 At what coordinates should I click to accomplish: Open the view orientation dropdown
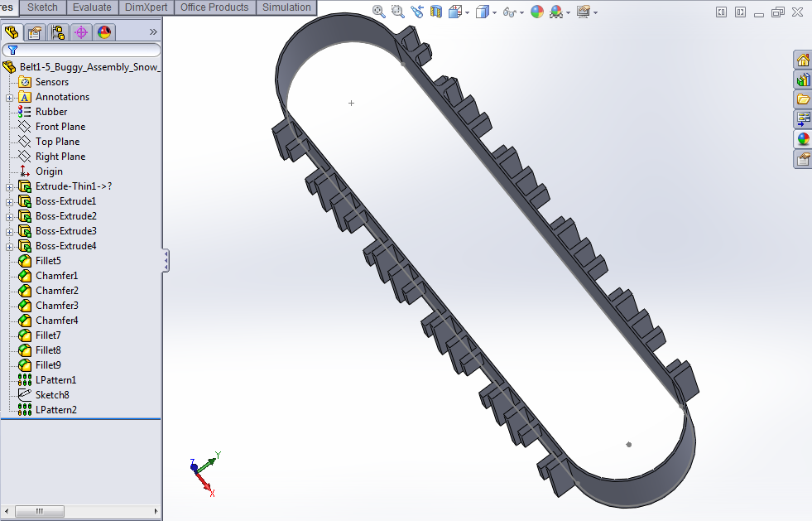coord(468,12)
